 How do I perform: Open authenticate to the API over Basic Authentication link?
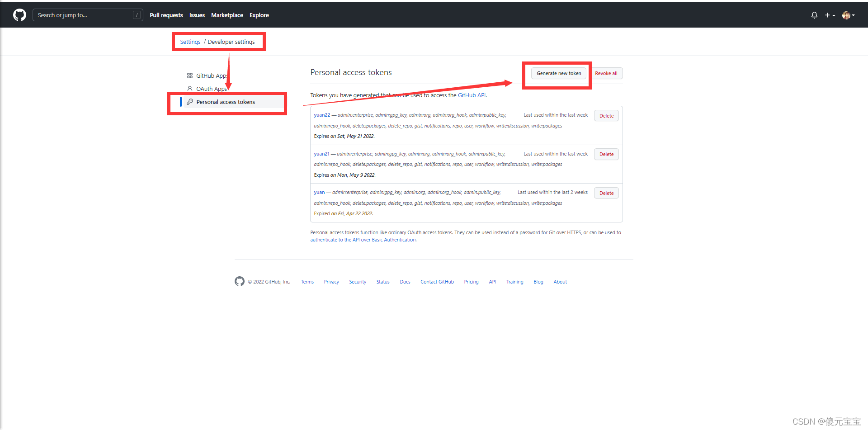363,240
